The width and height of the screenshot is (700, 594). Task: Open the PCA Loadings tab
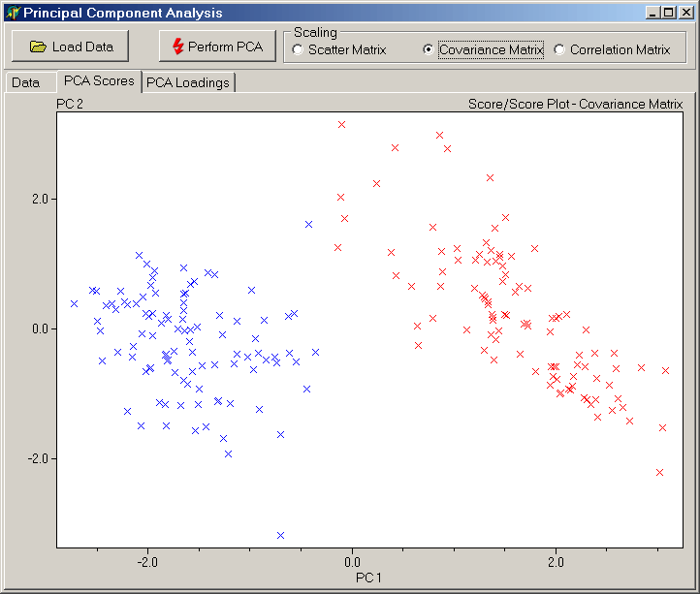click(188, 82)
